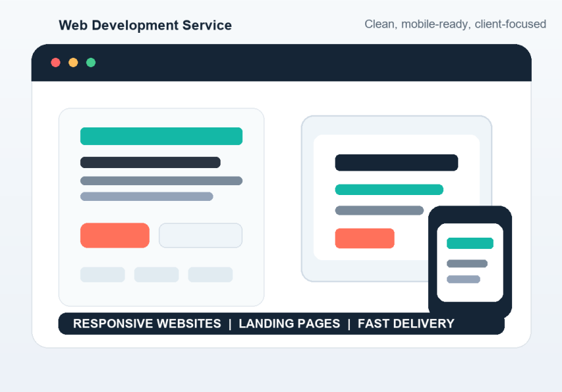Click the teal bar in tablet mockup
This screenshot has width=562, height=392.
pos(389,190)
